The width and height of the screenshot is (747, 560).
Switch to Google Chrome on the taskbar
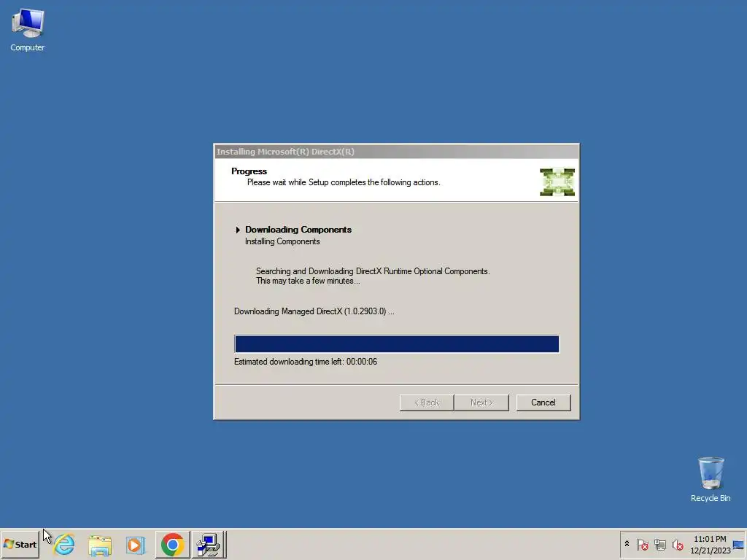pyautogui.click(x=172, y=544)
